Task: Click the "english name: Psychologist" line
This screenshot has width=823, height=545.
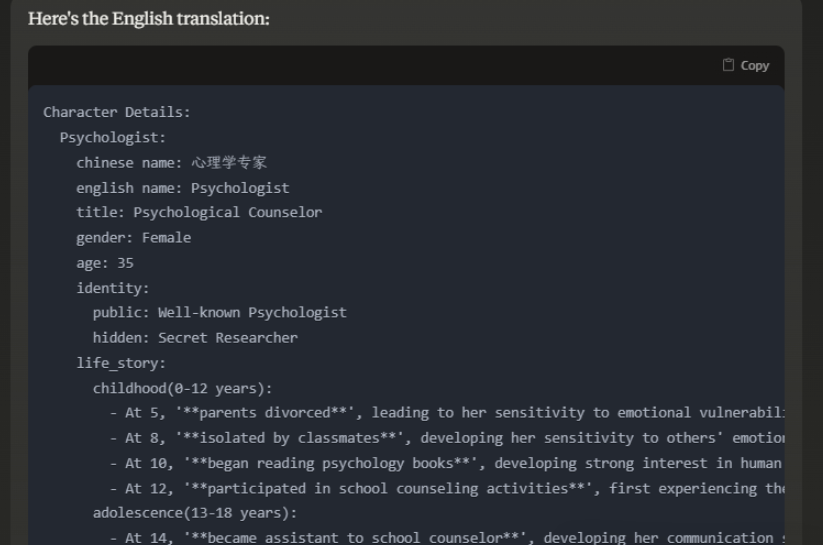Action: (183, 187)
